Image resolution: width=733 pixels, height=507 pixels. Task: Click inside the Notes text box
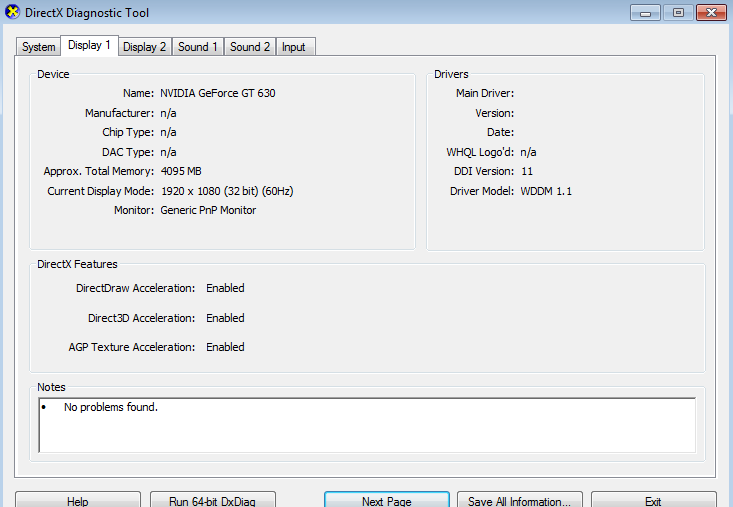pos(367,425)
